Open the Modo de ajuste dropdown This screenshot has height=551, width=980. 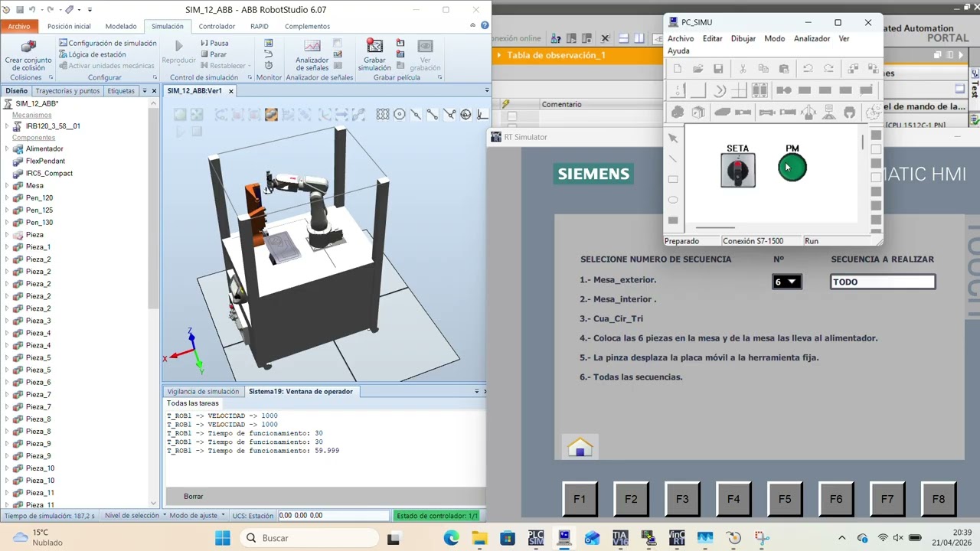(x=197, y=516)
